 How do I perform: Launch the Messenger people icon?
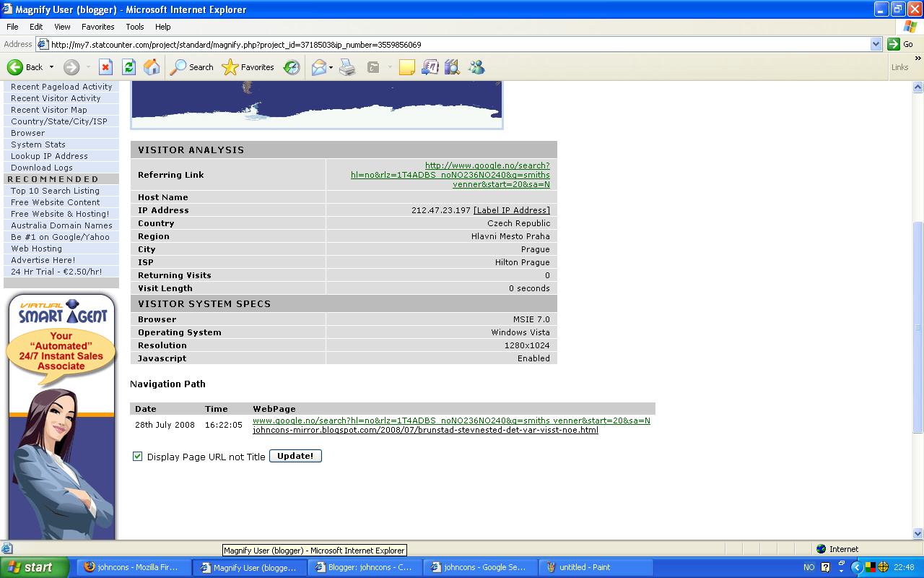[476, 67]
